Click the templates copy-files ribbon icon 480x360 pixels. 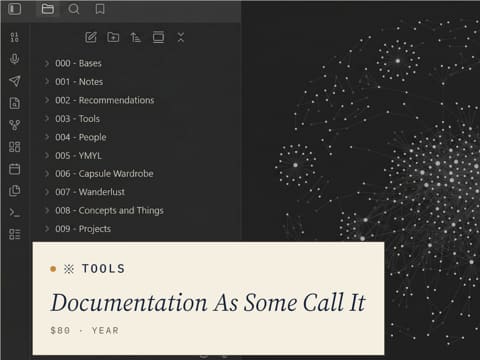tap(15, 191)
